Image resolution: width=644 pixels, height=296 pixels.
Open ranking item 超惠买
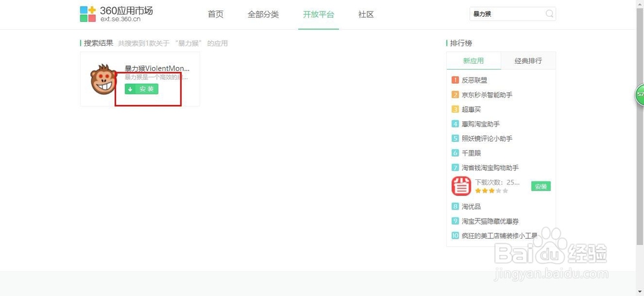coord(471,110)
